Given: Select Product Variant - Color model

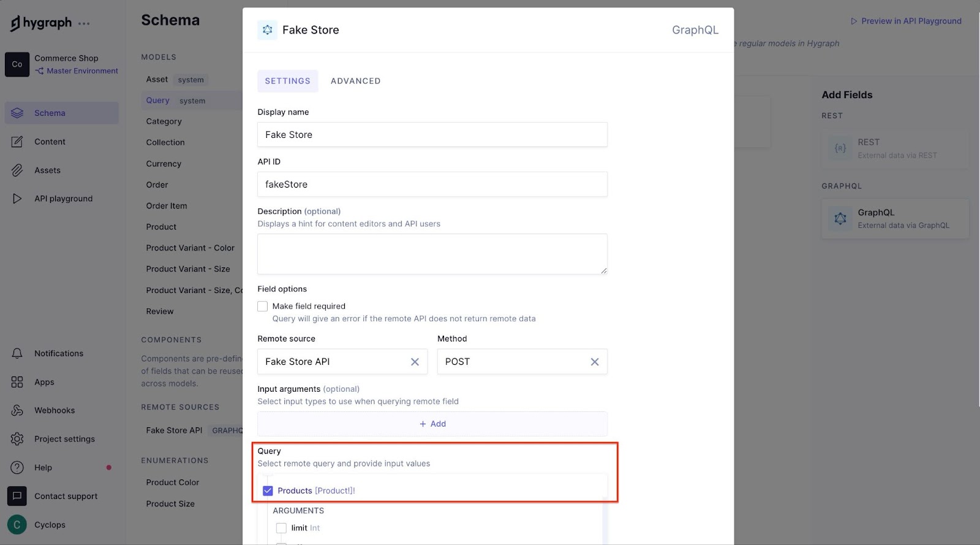Looking at the screenshot, I should click(190, 248).
